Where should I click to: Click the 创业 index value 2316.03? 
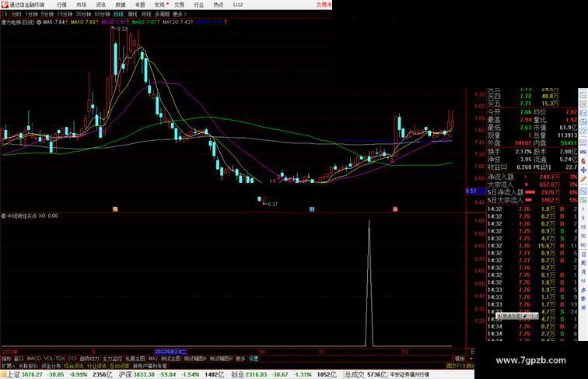[x=256, y=375]
